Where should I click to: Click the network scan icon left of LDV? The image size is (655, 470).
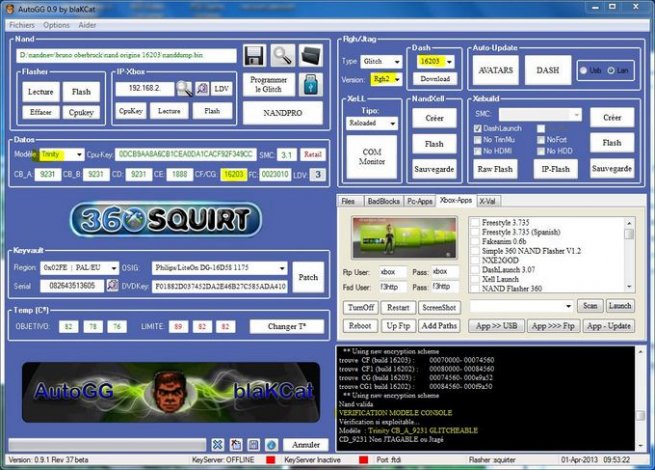203,88
